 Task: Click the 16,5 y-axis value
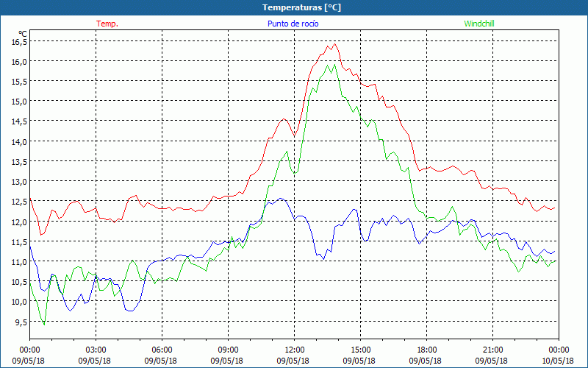(19, 42)
